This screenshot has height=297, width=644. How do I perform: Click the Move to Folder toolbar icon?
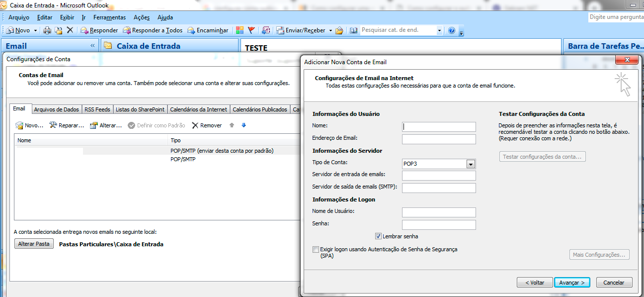click(59, 30)
